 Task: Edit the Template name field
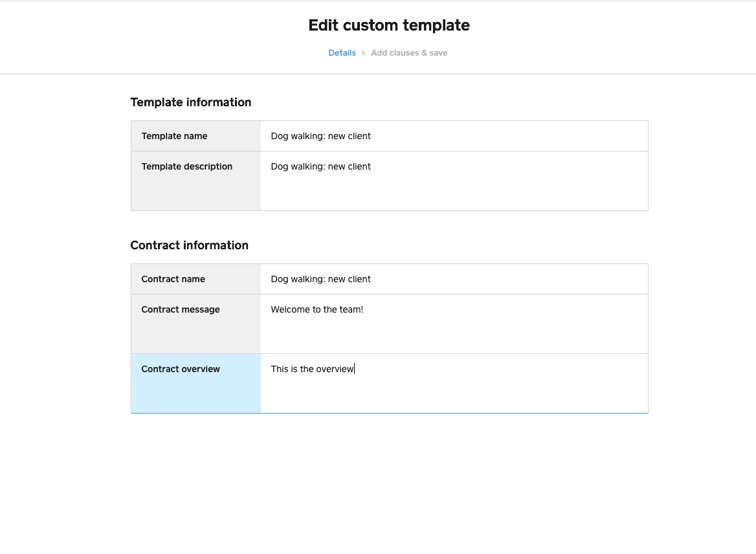(x=454, y=136)
